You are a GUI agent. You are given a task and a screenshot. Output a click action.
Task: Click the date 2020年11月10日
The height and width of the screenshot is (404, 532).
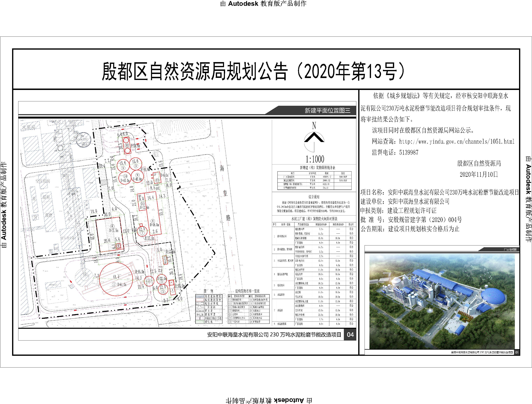(479, 174)
